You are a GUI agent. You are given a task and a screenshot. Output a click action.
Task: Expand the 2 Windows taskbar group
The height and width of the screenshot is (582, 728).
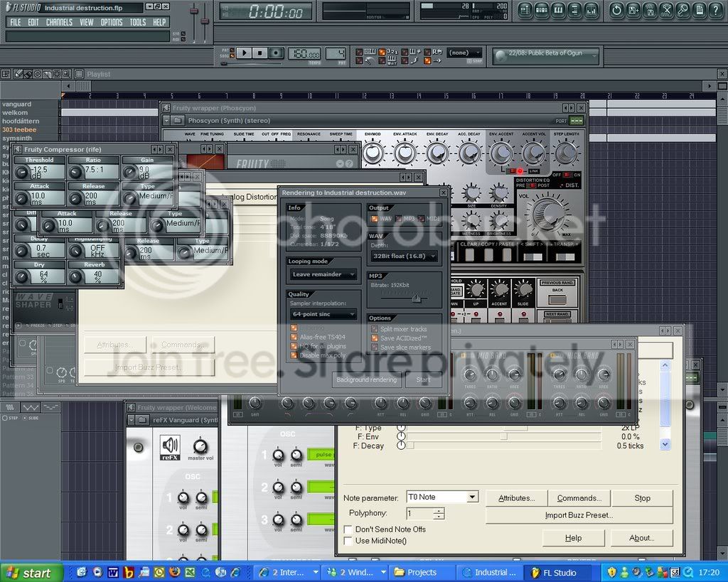click(x=383, y=572)
